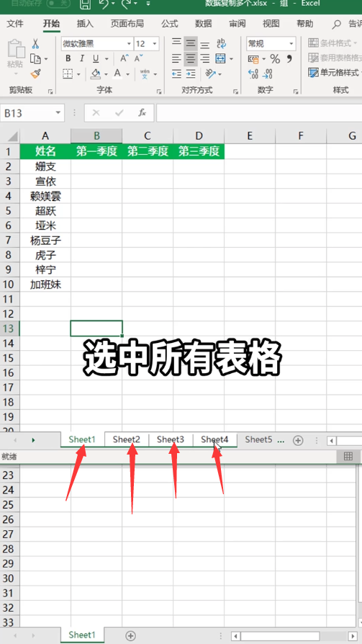Increase font size with the larger A
The width and height of the screenshot is (362, 644).
(x=125, y=58)
